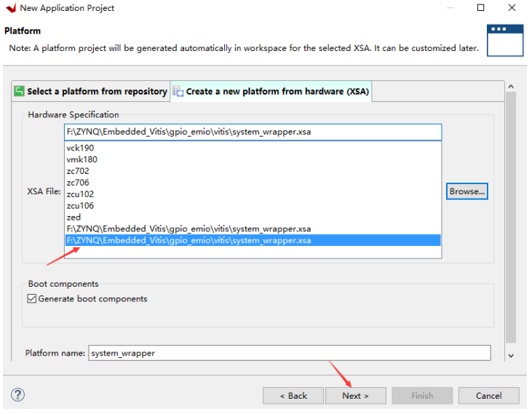Image resolution: width=532 pixels, height=414 pixels.
Task: Return to the previous page with < Back
Action: tap(293, 395)
